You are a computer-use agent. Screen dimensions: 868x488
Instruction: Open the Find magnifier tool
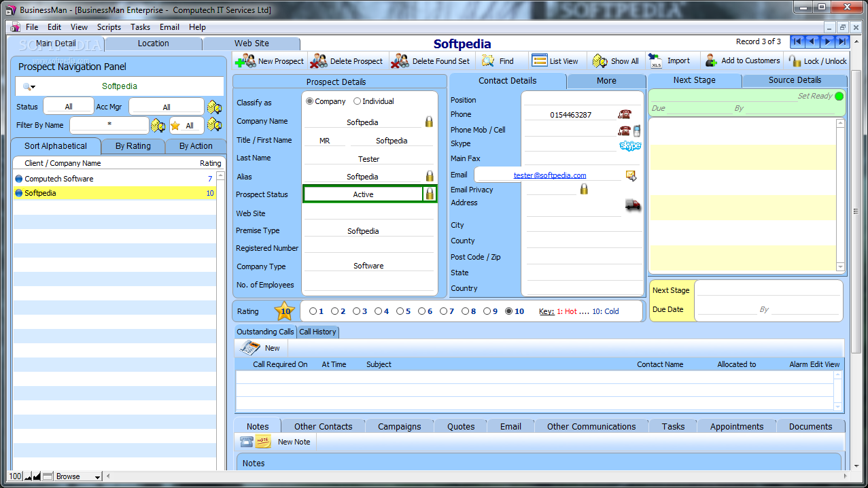pos(488,61)
